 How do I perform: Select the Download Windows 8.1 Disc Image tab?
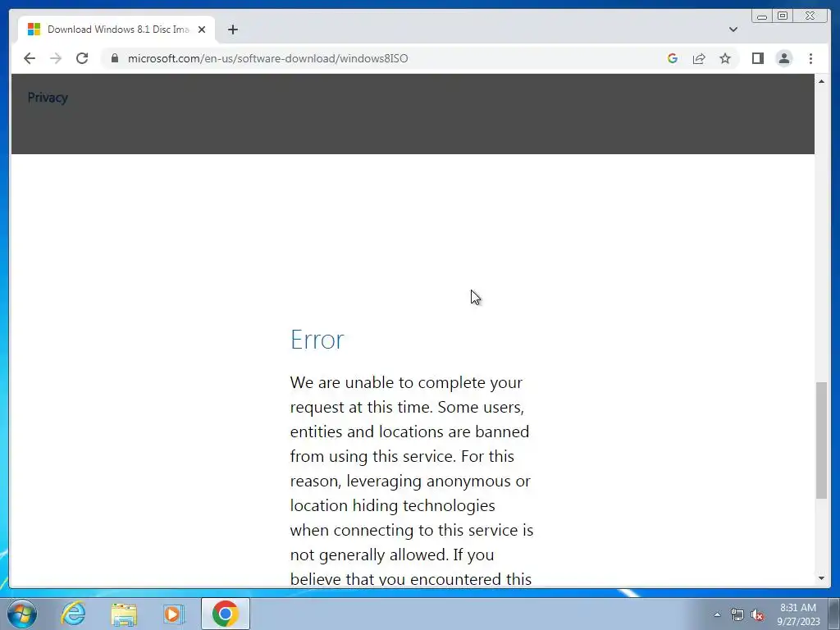116,30
